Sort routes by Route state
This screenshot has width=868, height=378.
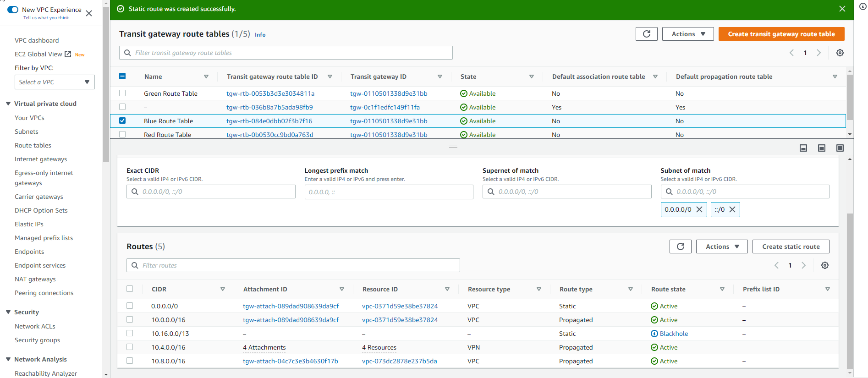point(722,289)
